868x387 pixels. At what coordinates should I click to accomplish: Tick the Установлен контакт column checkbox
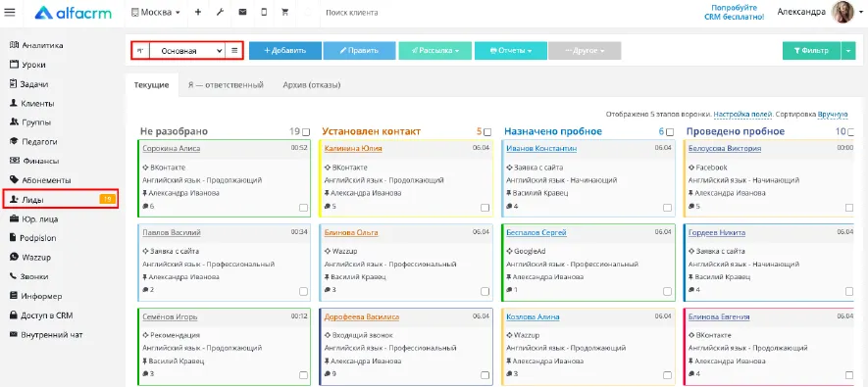pyautogui.click(x=487, y=132)
